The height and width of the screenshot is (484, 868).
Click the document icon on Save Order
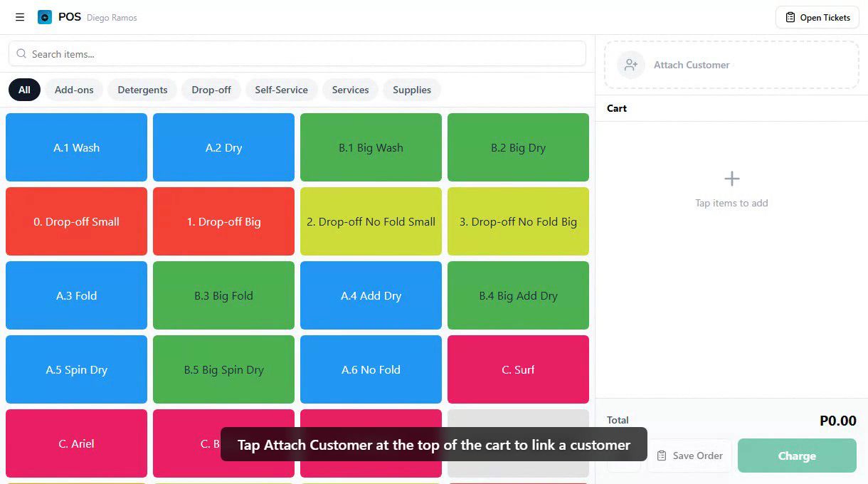pyautogui.click(x=662, y=456)
